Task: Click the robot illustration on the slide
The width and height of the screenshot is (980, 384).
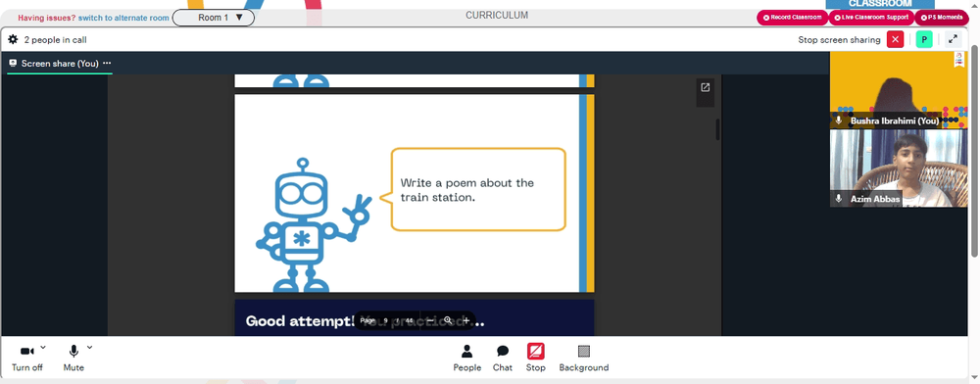Action: (314, 224)
